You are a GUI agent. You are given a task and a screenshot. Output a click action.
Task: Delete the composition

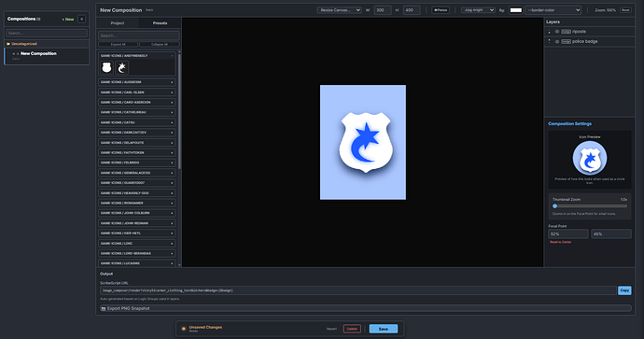pos(352,329)
